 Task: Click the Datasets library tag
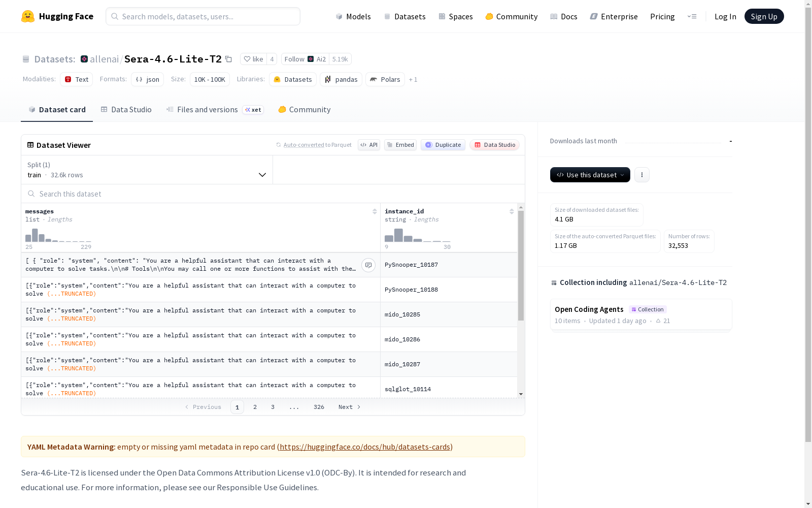click(x=293, y=79)
